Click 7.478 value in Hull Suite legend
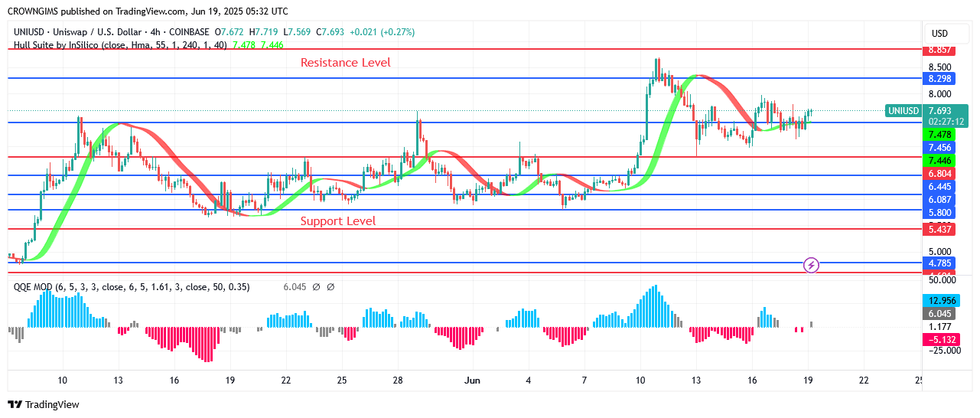This screenshot has width=980, height=418. [243, 45]
